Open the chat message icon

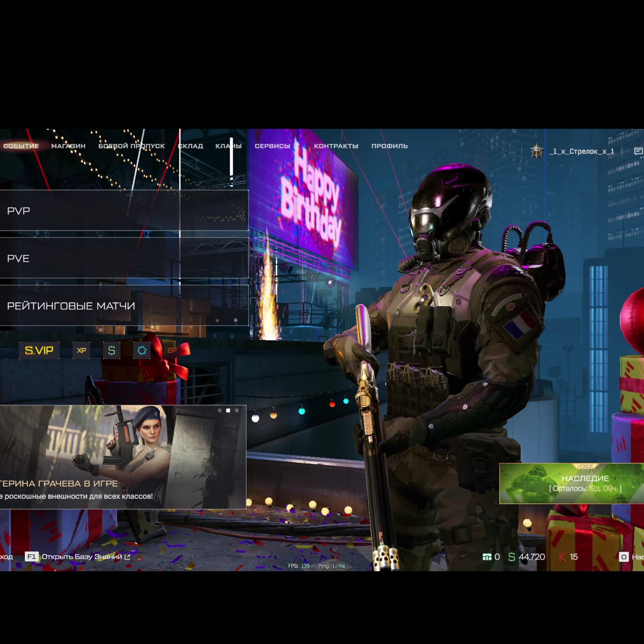[638, 151]
